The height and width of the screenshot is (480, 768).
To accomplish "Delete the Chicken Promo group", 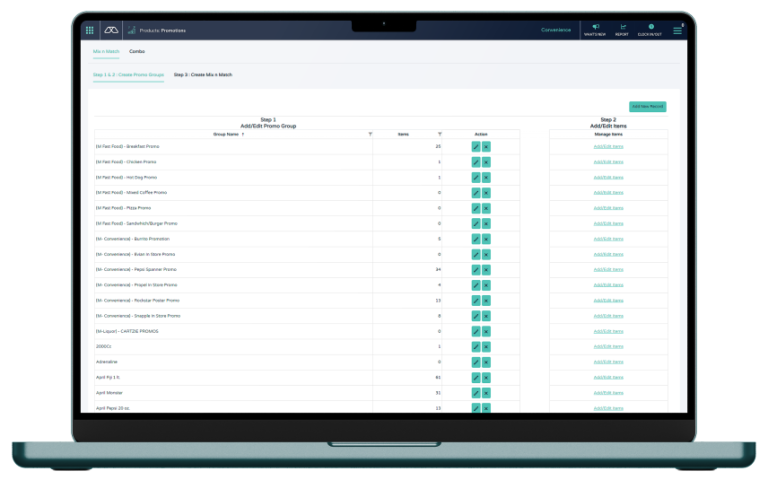I will [486, 162].
